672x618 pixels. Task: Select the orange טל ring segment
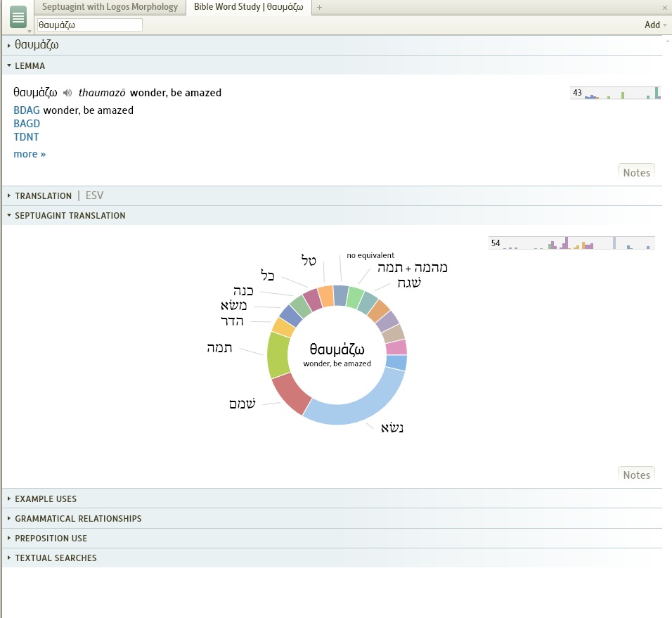[326, 296]
